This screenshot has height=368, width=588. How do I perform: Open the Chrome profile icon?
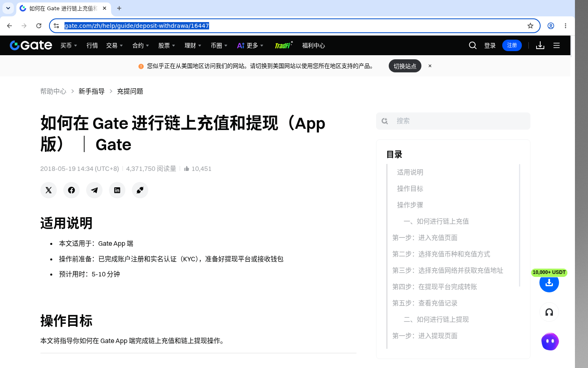tap(551, 26)
